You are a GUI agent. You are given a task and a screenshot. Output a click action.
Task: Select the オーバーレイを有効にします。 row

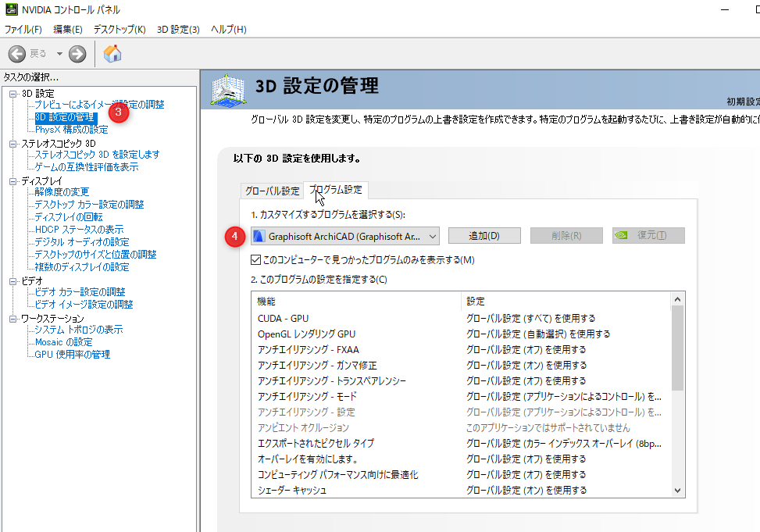pyautogui.click(x=462, y=459)
